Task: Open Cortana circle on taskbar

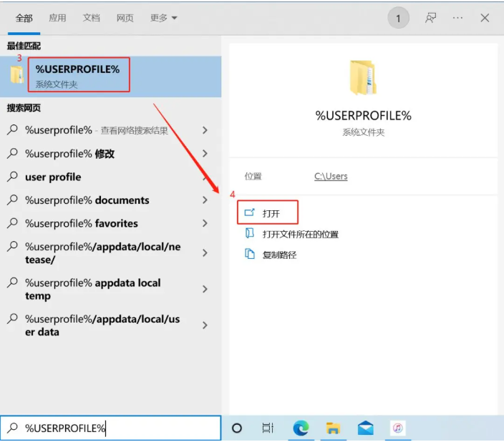Action: [237, 428]
